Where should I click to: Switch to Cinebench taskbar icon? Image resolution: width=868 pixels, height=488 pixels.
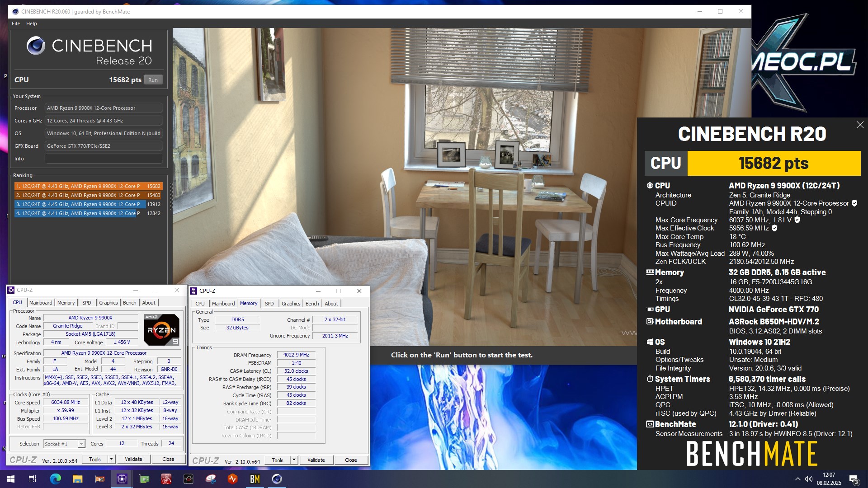click(x=277, y=479)
